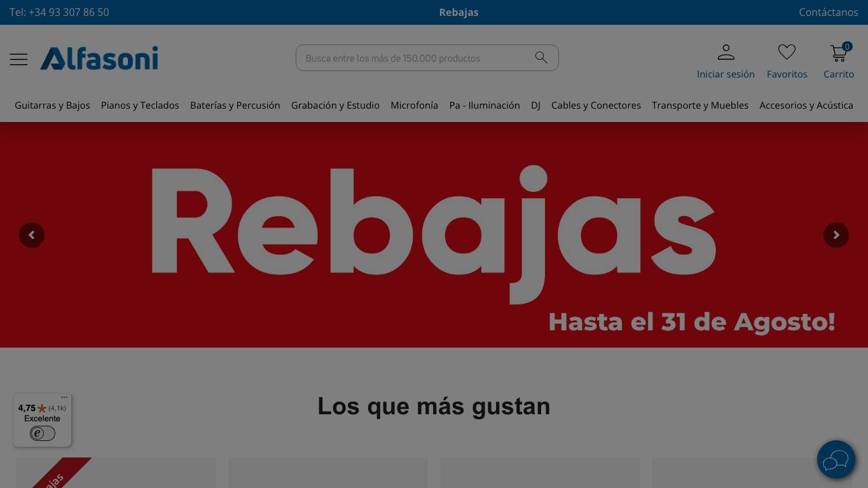Click the rating star in widget
868x488 pixels.
click(x=42, y=409)
